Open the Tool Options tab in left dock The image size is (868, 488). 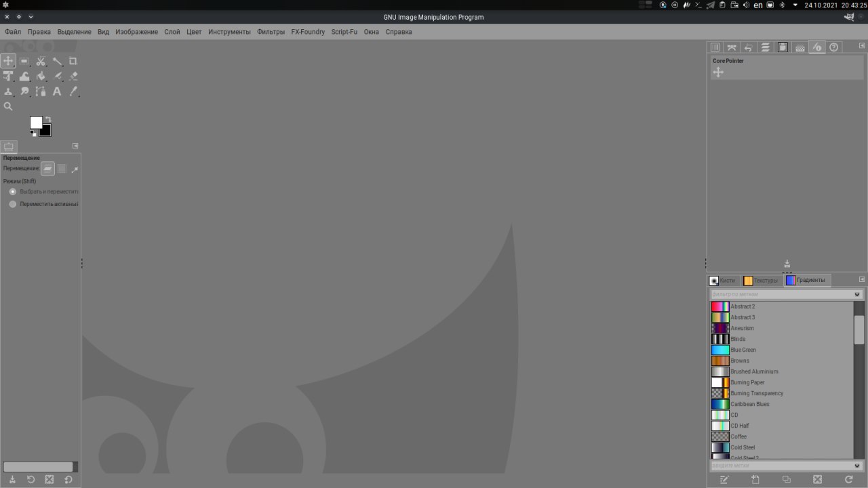click(9, 146)
